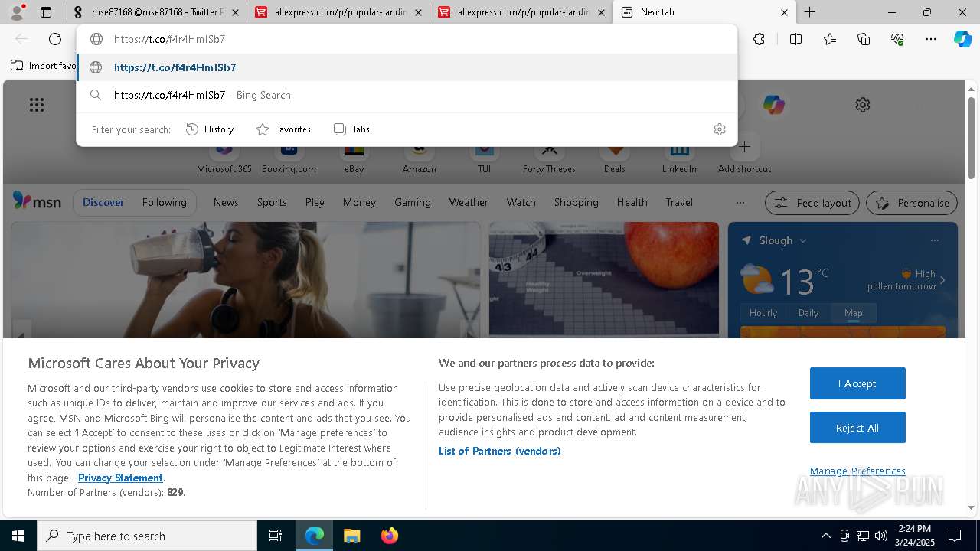Viewport: 980px width, 551px height.
Task: Click the Personalise button
Action: coord(912,203)
